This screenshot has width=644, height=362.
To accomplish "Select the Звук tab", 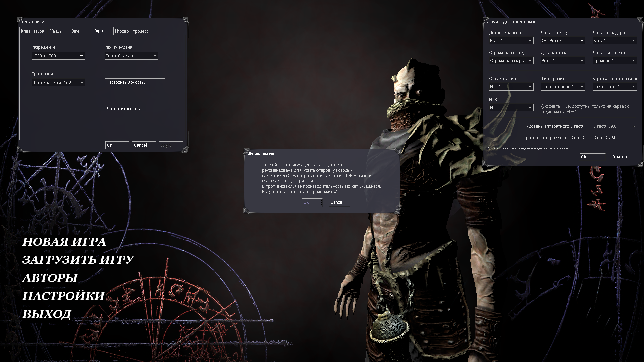I will coord(80,31).
